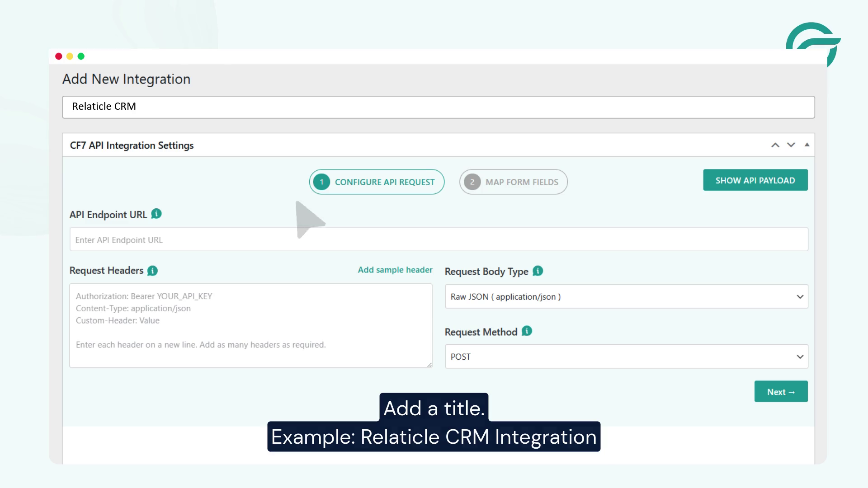Move settings panel up with the up chevron
868x488 pixels.
coord(775,145)
